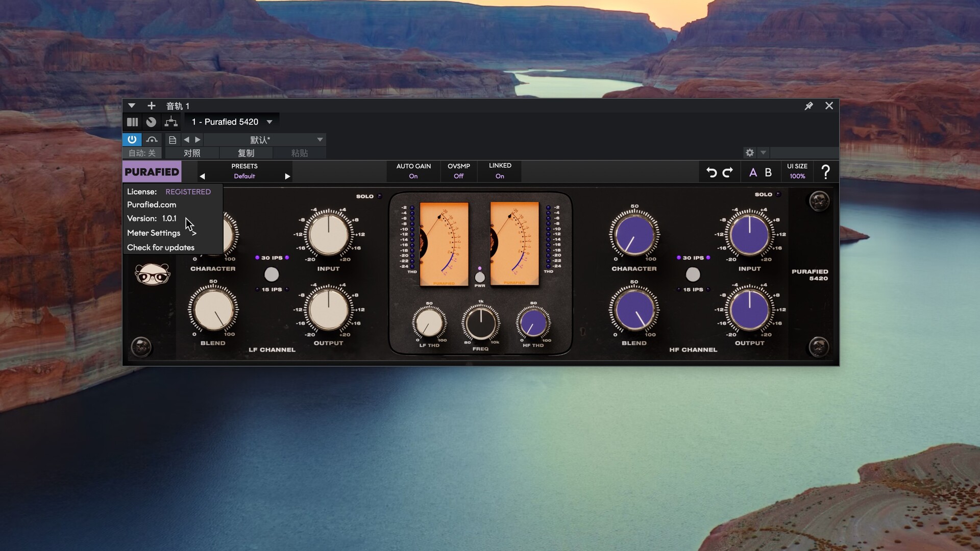This screenshot has width=980, height=551.
Task: Click the Purafied.com link
Action: click(152, 205)
